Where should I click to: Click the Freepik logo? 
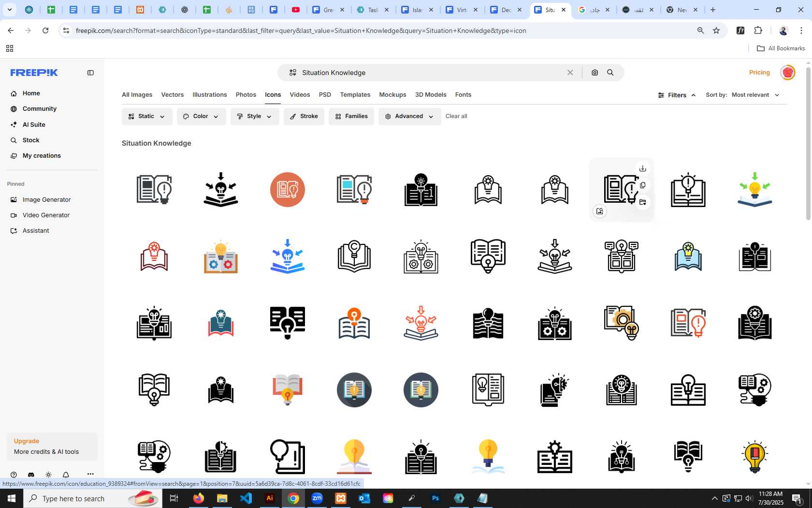34,73
